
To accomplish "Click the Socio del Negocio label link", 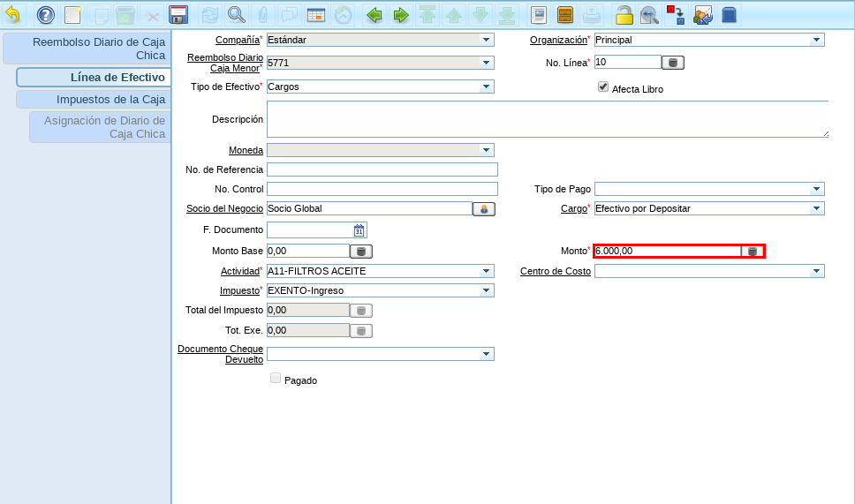I will 224,208.
